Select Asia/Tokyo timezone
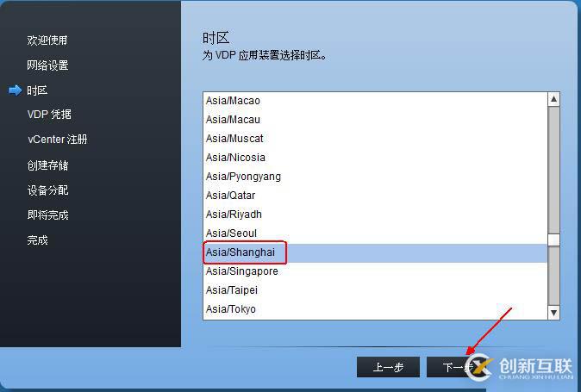The width and height of the screenshot is (581, 392). pos(375,309)
